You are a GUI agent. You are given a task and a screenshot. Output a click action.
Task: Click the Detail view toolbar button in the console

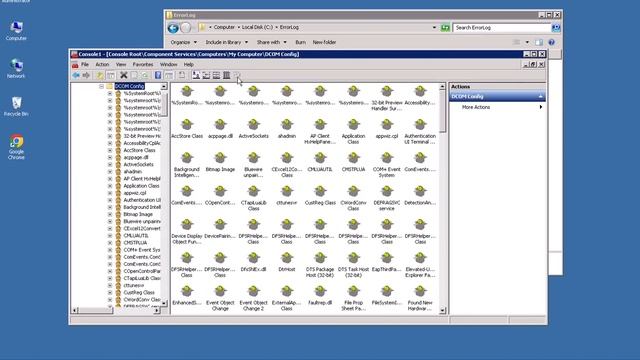click(x=227, y=76)
